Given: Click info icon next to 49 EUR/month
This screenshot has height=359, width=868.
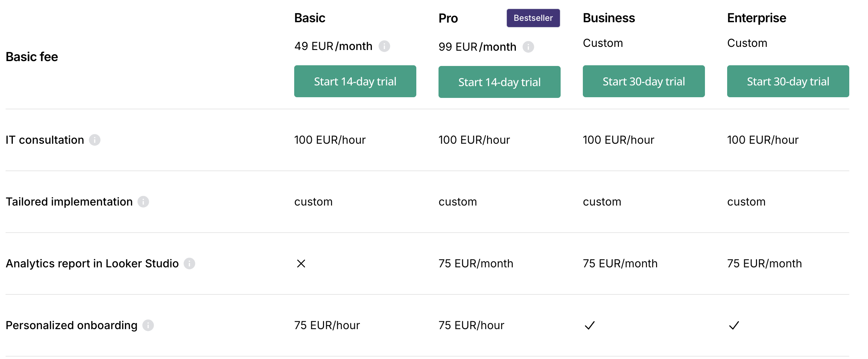Looking at the screenshot, I should (x=384, y=46).
